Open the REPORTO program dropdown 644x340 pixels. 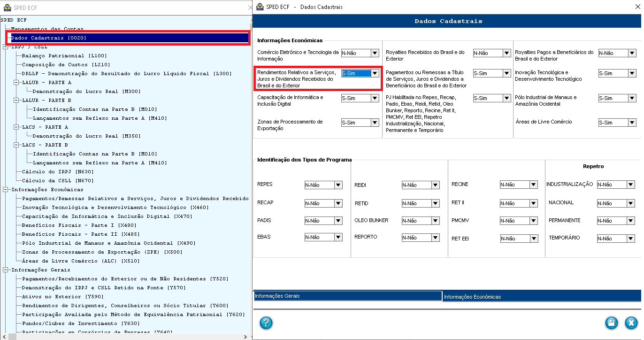click(x=435, y=238)
